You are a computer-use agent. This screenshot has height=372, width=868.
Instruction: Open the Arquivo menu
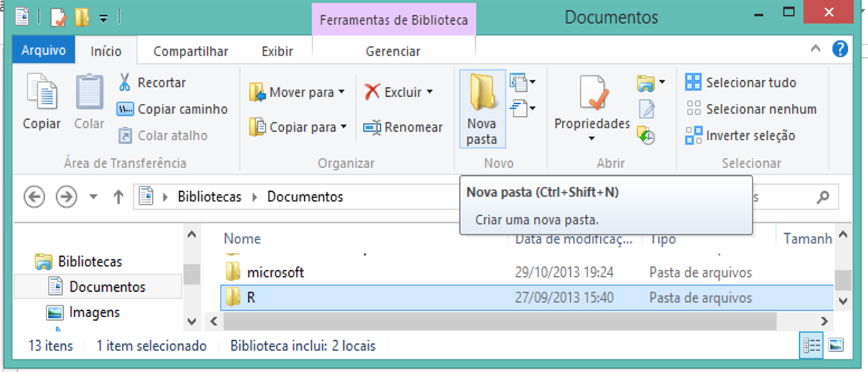tap(43, 51)
